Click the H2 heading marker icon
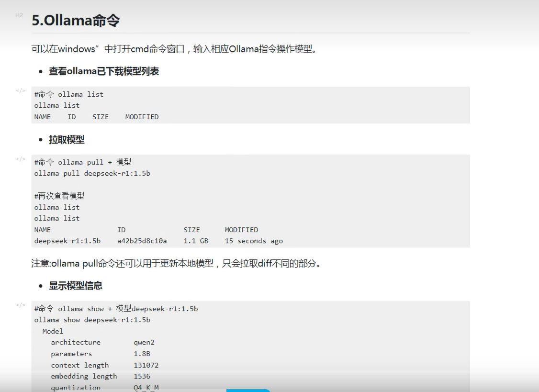Screen dimensions: 539x392 pyautogui.click(x=19, y=15)
